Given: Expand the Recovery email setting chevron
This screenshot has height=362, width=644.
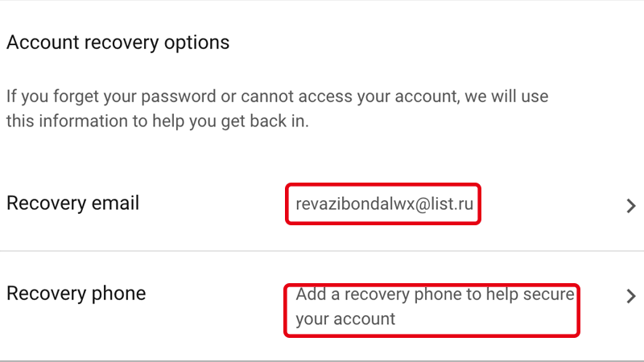Looking at the screenshot, I should click(x=631, y=205).
